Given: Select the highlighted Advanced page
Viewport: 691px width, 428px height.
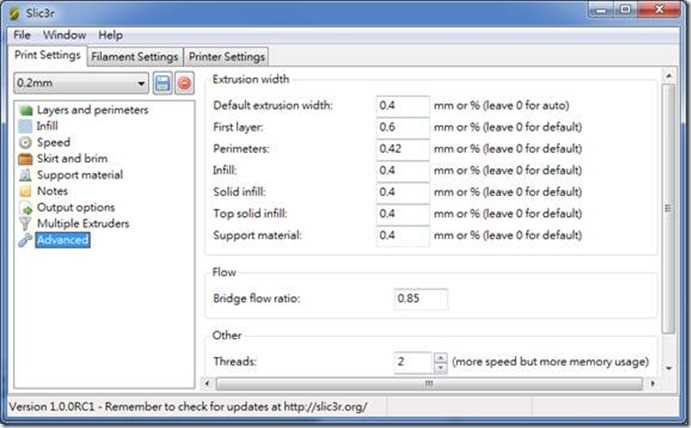Looking at the screenshot, I should point(63,240).
